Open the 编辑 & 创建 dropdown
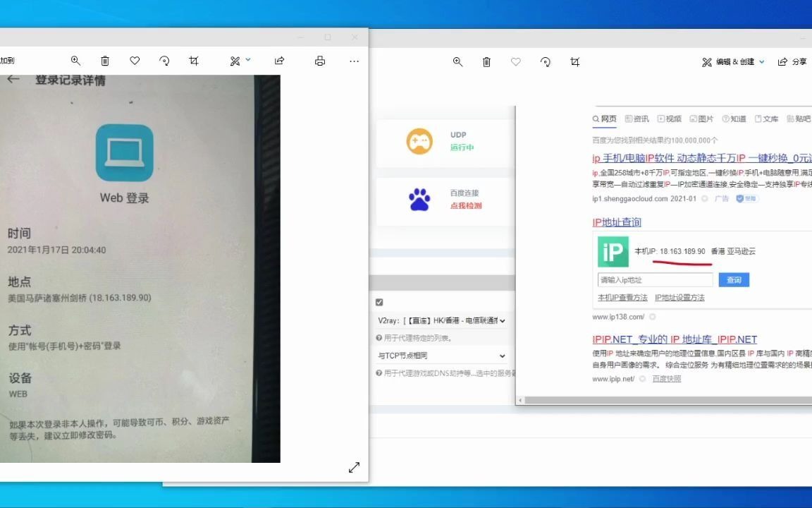 733,62
